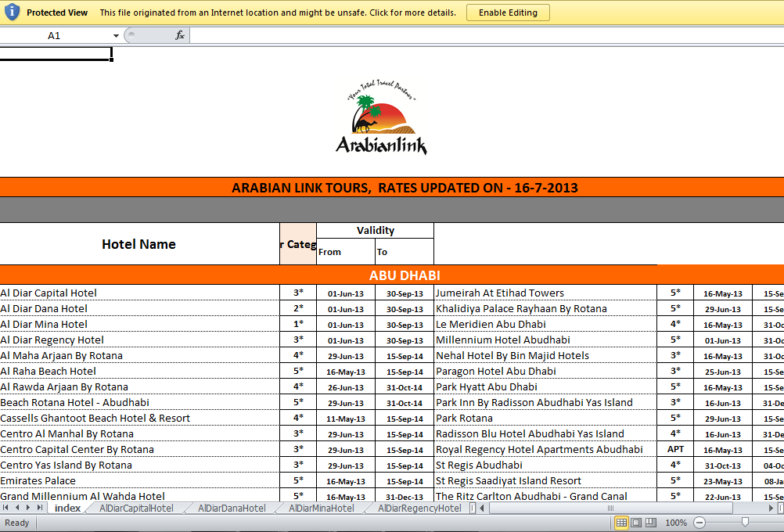
Task: Click inside the formula bar
Action: coord(486,35)
